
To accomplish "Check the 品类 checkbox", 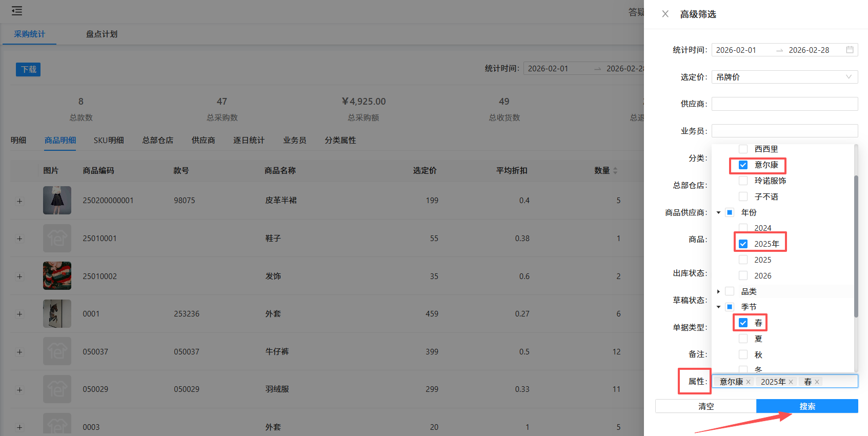I will (730, 291).
